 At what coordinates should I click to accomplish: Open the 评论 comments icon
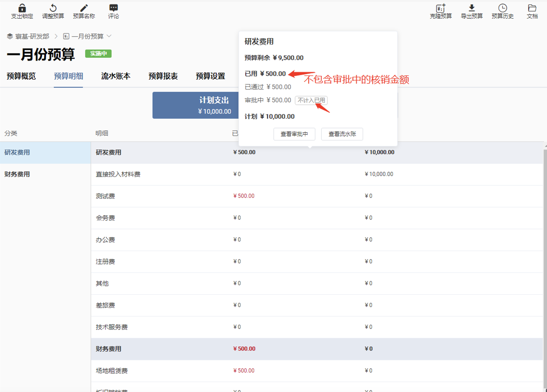[113, 8]
